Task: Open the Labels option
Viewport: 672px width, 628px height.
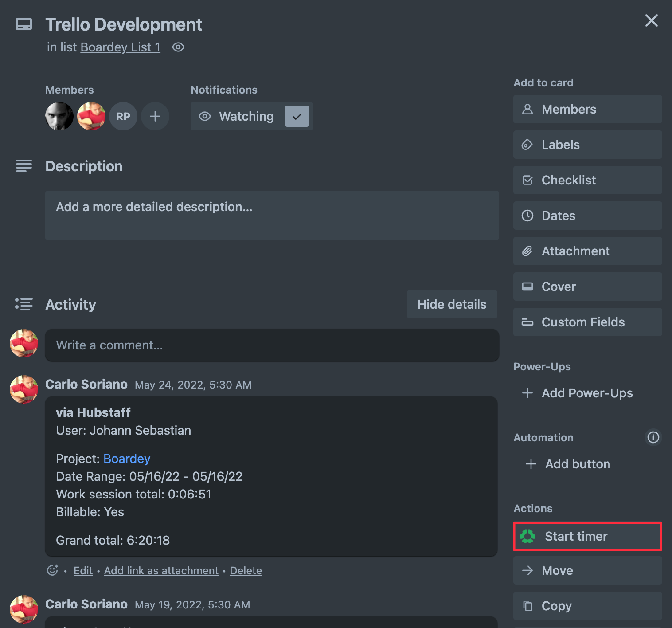Action: click(588, 145)
